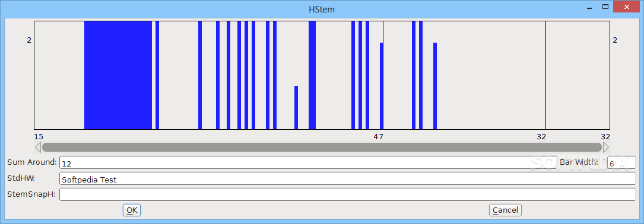
Task: Click the 'StemSnapH:' label
Action: click(x=31, y=194)
